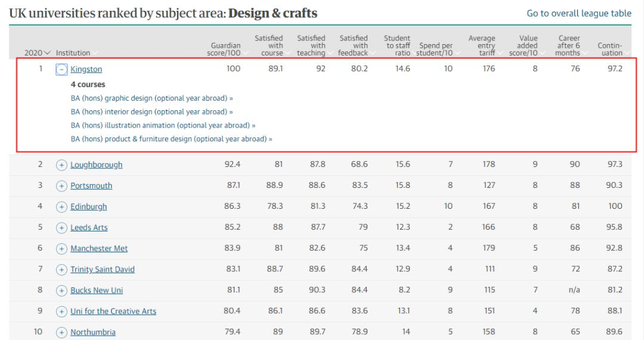
Task: Select Loughborough's Guardian score 92.4
Action: pos(233,164)
